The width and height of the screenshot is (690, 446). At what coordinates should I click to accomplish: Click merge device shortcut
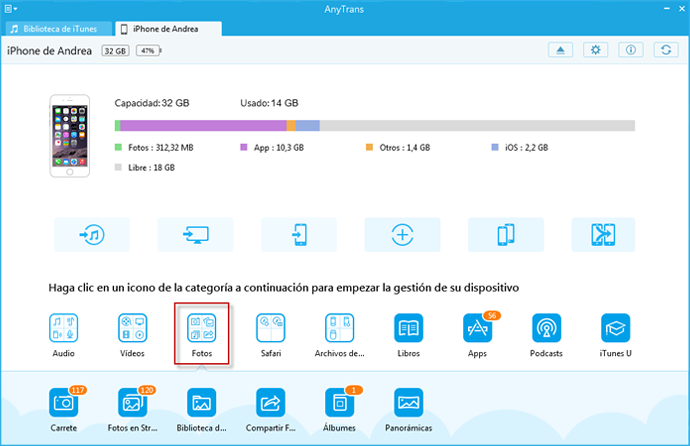coord(603,234)
